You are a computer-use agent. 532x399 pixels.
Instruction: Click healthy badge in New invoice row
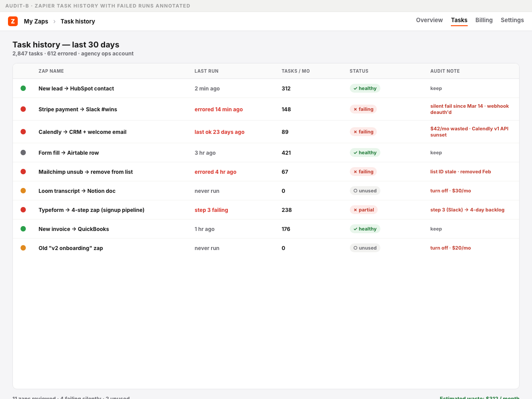pyautogui.click(x=365, y=229)
